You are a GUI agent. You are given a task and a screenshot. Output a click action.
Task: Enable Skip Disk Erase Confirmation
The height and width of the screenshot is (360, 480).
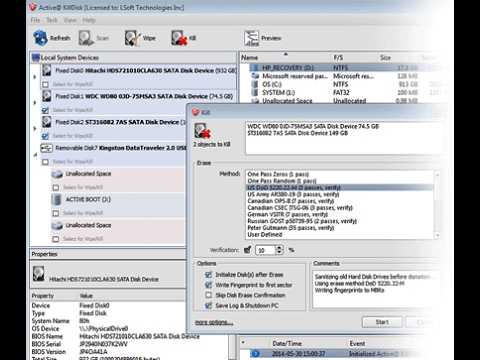pyautogui.click(x=208, y=295)
